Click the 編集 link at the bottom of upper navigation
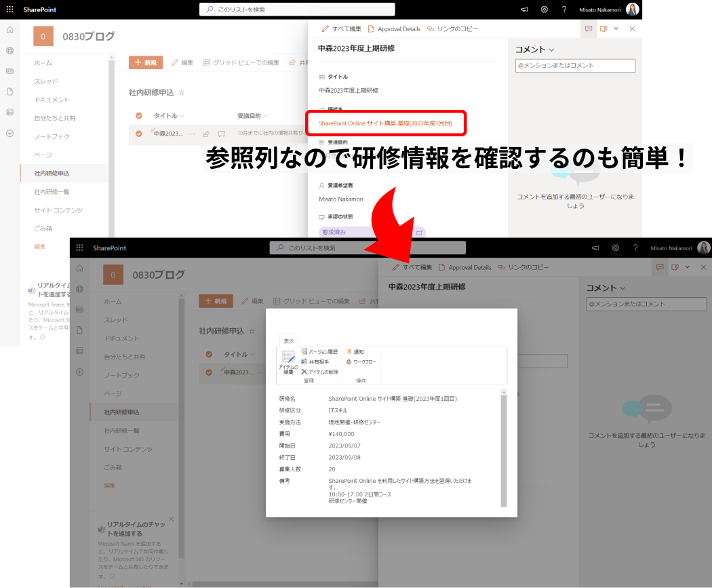712x588 pixels. [40, 247]
